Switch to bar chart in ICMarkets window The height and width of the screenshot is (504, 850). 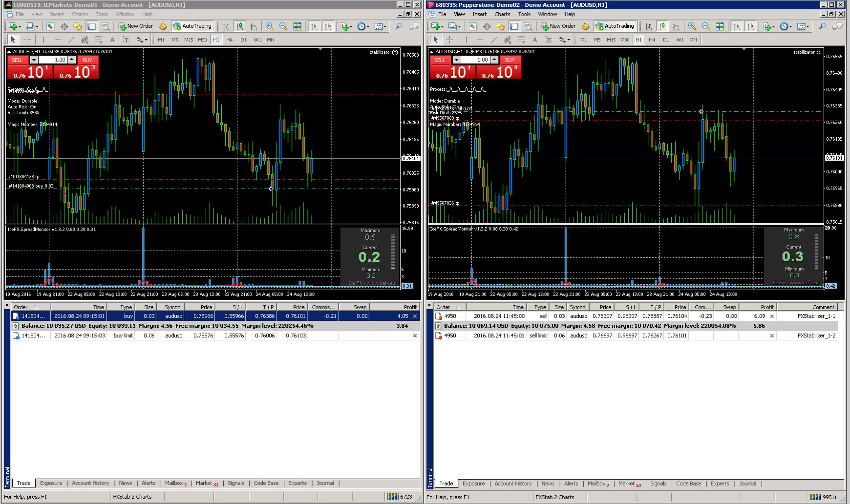226,26
